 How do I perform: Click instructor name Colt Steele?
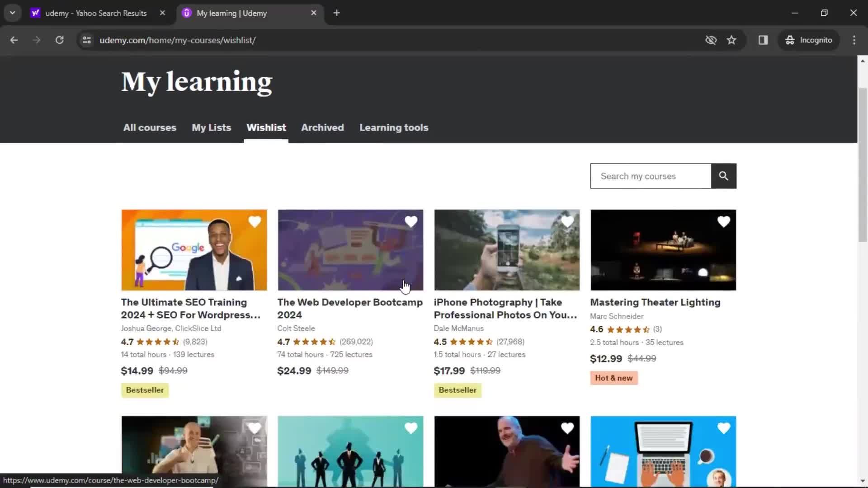[x=296, y=328]
